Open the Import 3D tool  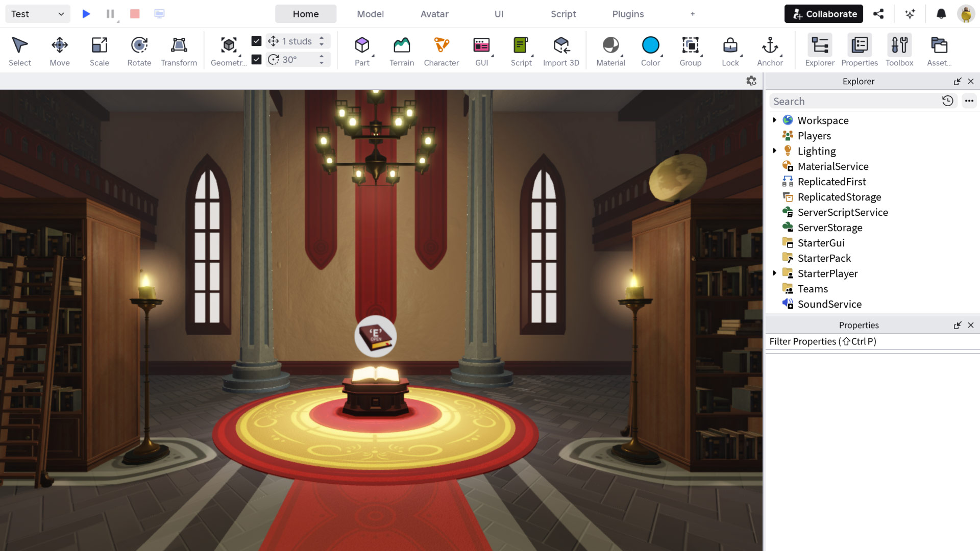click(561, 51)
